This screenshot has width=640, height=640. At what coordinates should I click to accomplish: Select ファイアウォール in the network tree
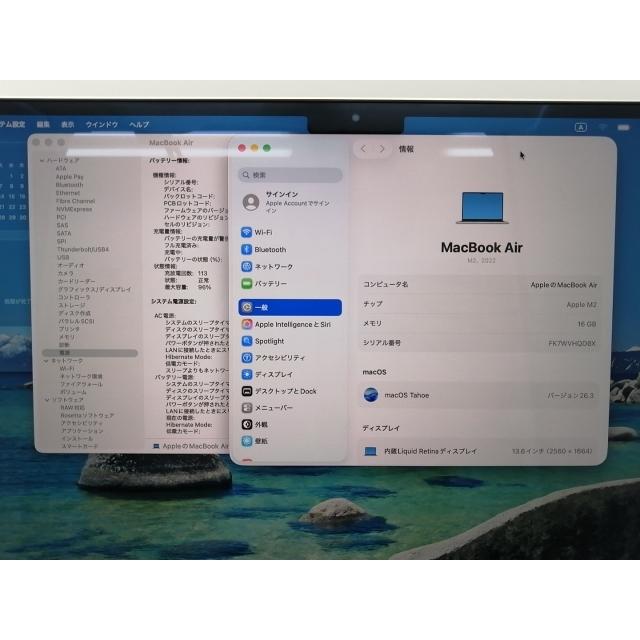pyautogui.click(x=81, y=384)
